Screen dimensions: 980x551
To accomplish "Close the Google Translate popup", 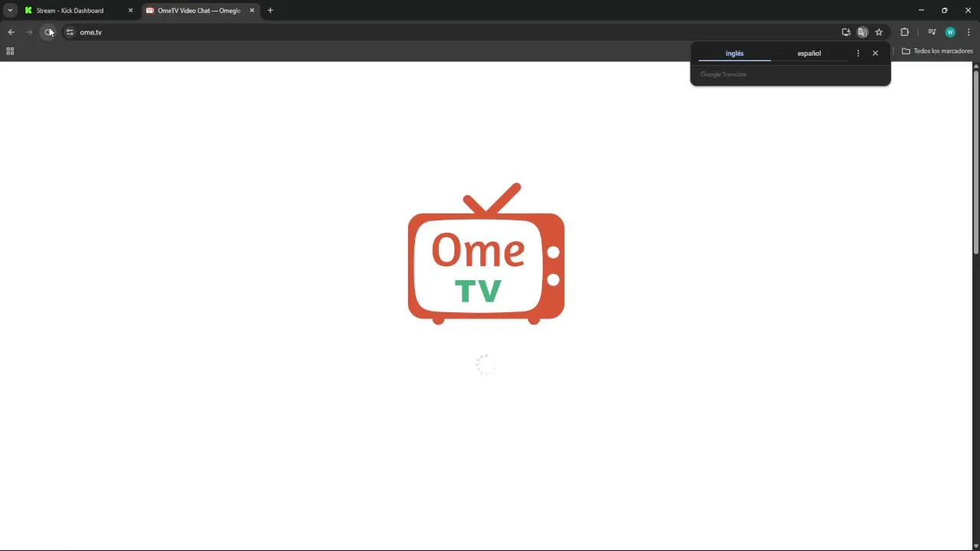I will pyautogui.click(x=875, y=54).
